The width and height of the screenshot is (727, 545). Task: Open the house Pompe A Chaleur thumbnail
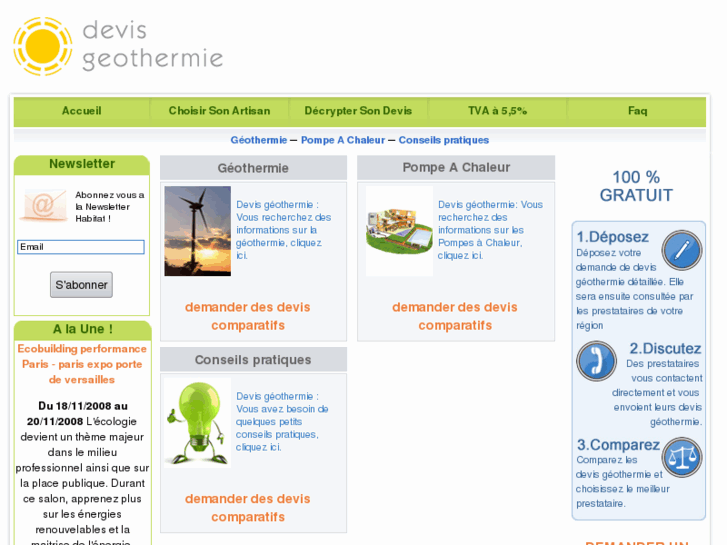(x=399, y=231)
